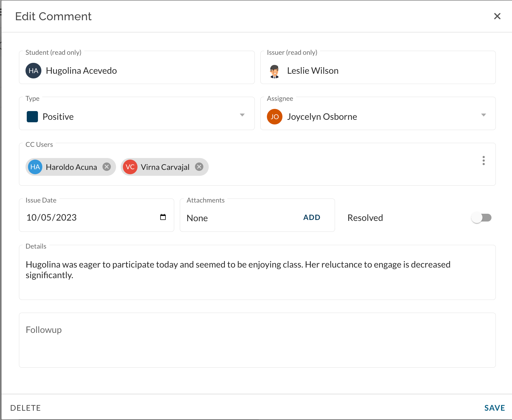Image resolution: width=512 pixels, height=420 pixels.
Task: Open the Issue Date calendar picker
Action: point(163,217)
